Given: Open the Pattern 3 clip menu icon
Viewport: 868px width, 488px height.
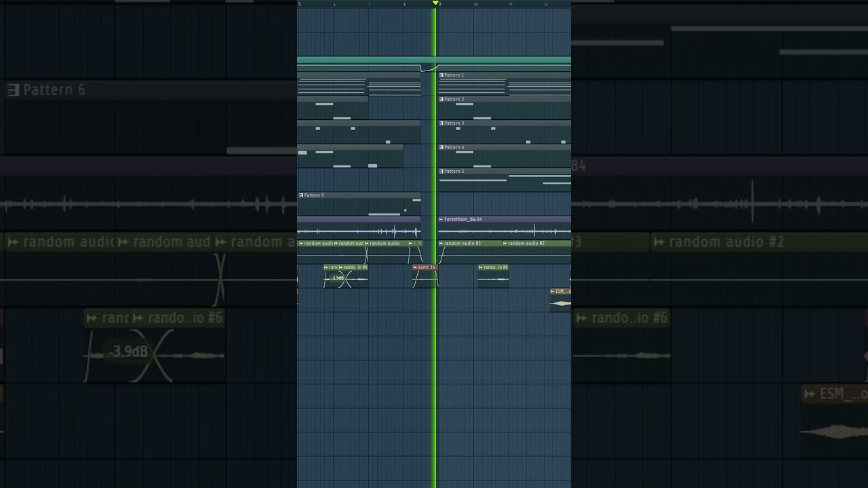Looking at the screenshot, I should point(441,123).
